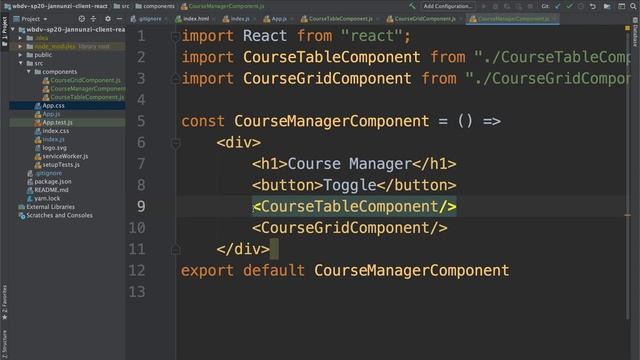Viewport: 640px width, 360px height.
Task: Click the Run with Profiler icon in the toolbar
Action: (x=518, y=6)
